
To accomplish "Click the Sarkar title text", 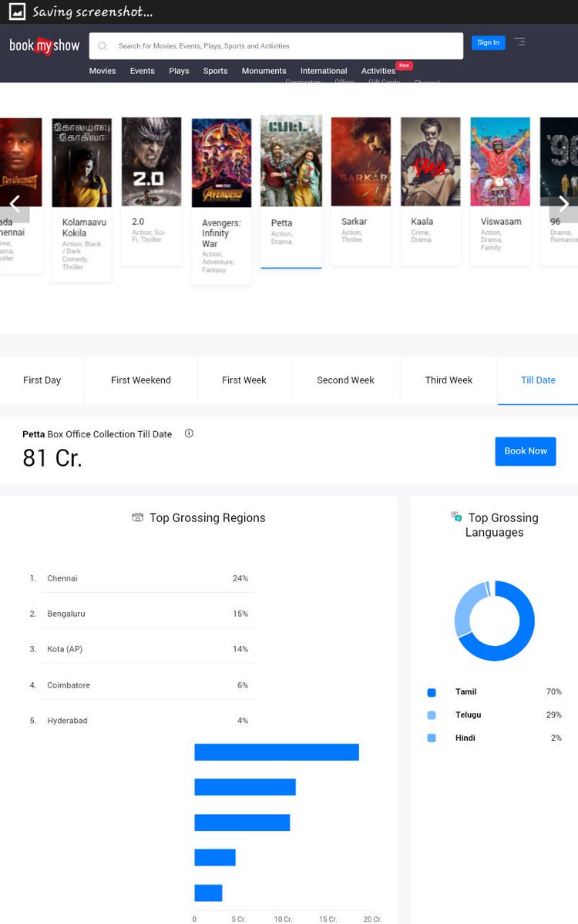I will pyautogui.click(x=355, y=222).
